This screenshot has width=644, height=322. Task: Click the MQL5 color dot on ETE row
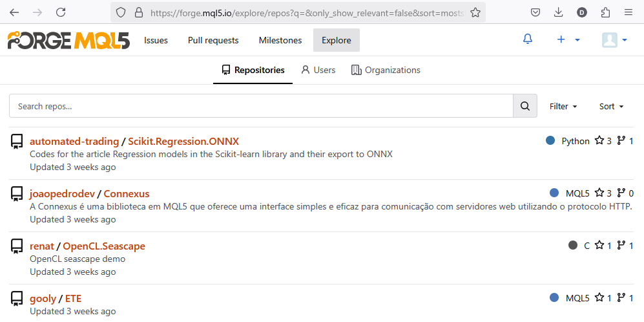point(554,297)
